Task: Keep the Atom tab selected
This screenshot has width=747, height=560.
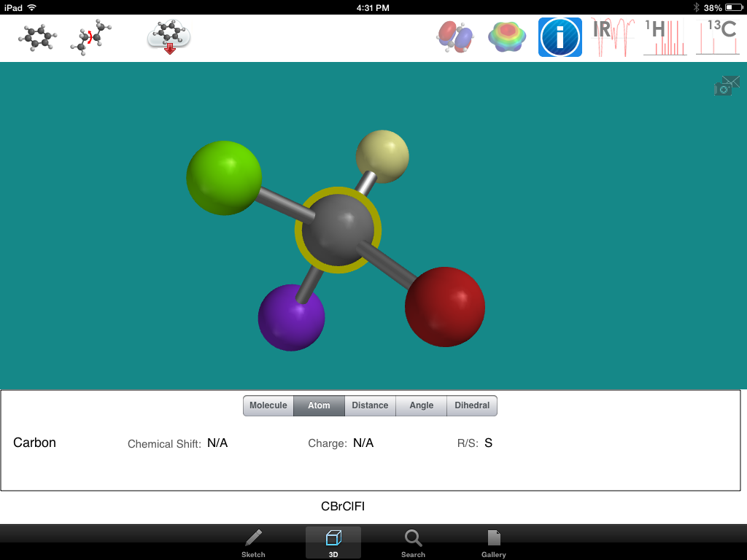Action: coord(319,405)
